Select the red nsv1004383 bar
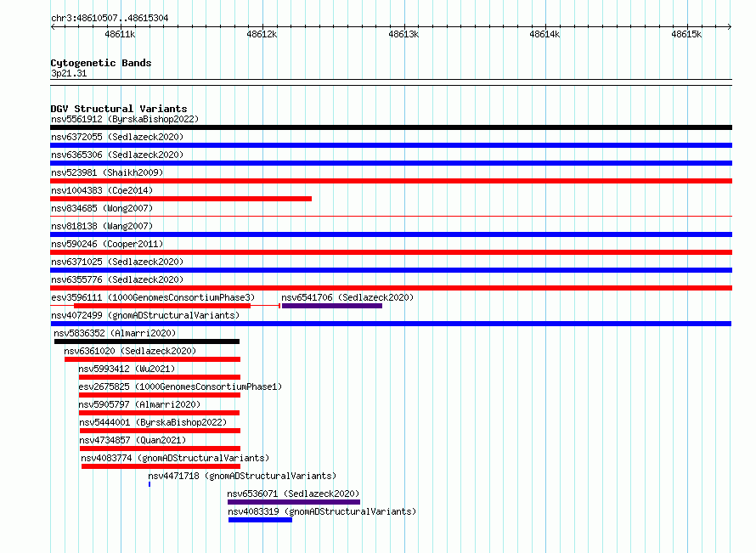Screen dimensions: 756x553 (x=181, y=199)
